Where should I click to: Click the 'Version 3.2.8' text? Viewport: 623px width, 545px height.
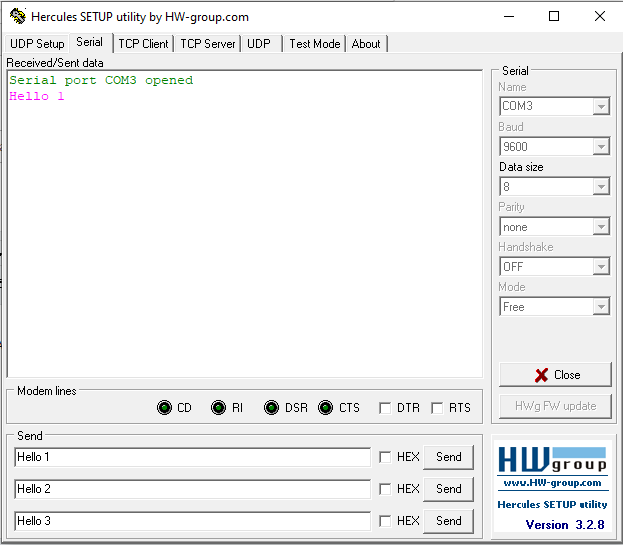pyautogui.click(x=565, y=525)
